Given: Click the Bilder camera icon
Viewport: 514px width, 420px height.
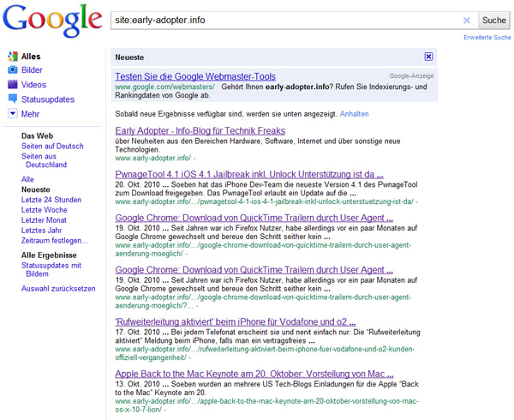Looking at the screenshot, I should [x=13, y=69].
